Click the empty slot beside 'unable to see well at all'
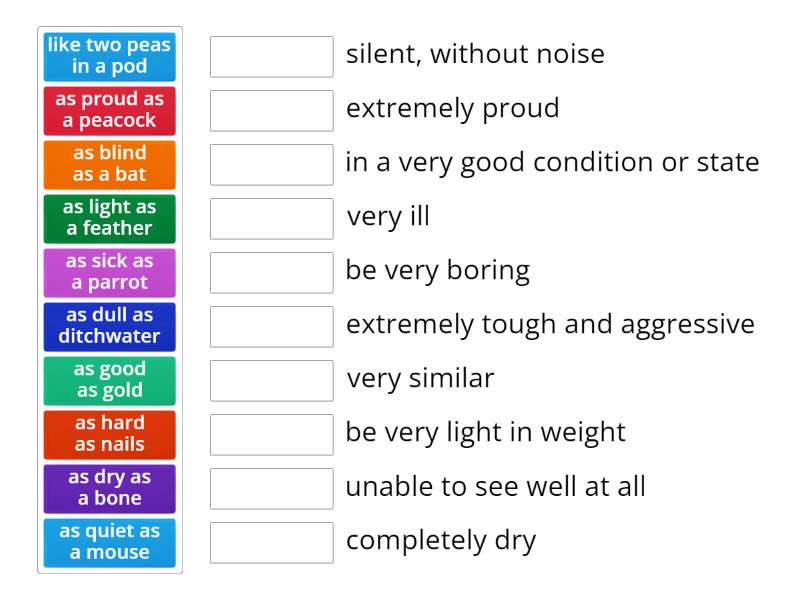This screenshot has height=600, width=800. [x=272, y=489]
